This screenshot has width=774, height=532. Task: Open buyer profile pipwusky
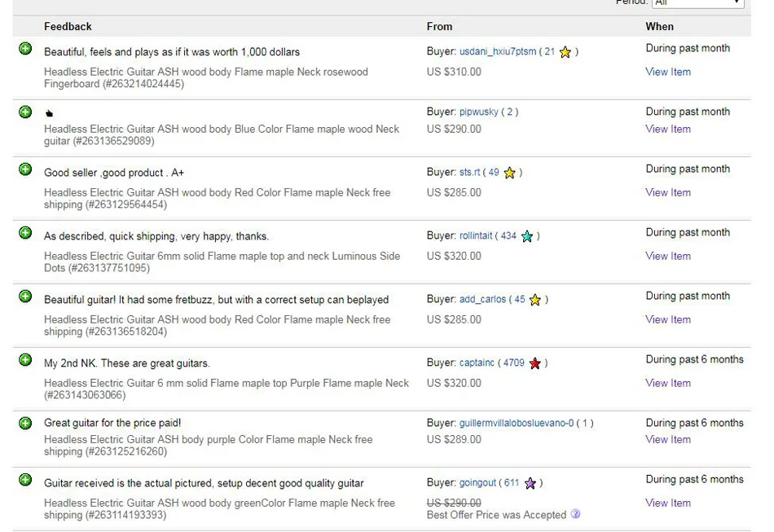coord(479,112)
